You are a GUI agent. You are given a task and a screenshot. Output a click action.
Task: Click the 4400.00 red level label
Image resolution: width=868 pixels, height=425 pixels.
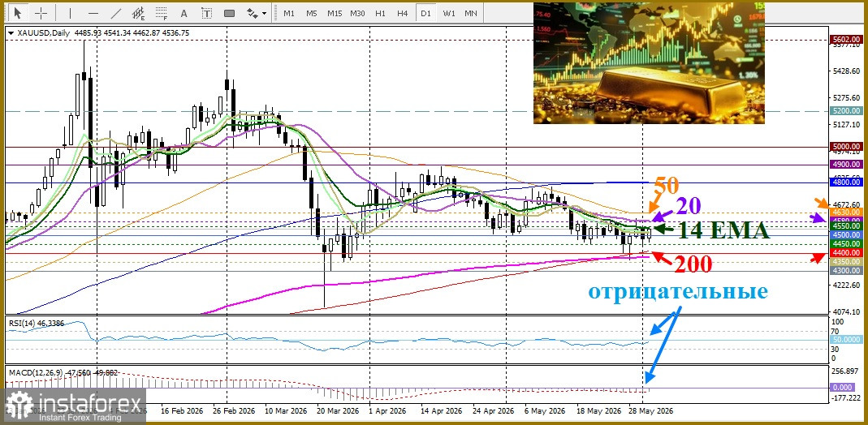(847, 253)
